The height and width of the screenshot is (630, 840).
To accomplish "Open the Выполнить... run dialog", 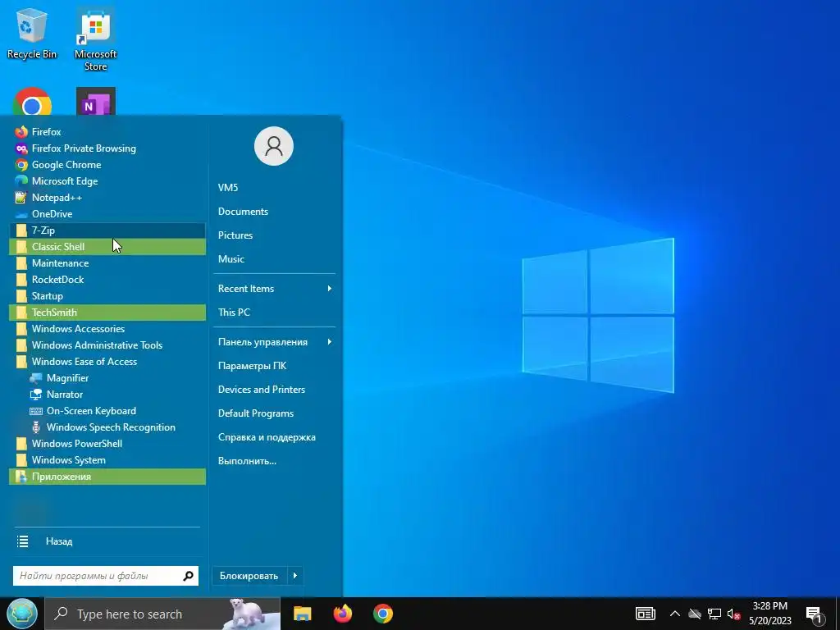I will tap(274, 461).
